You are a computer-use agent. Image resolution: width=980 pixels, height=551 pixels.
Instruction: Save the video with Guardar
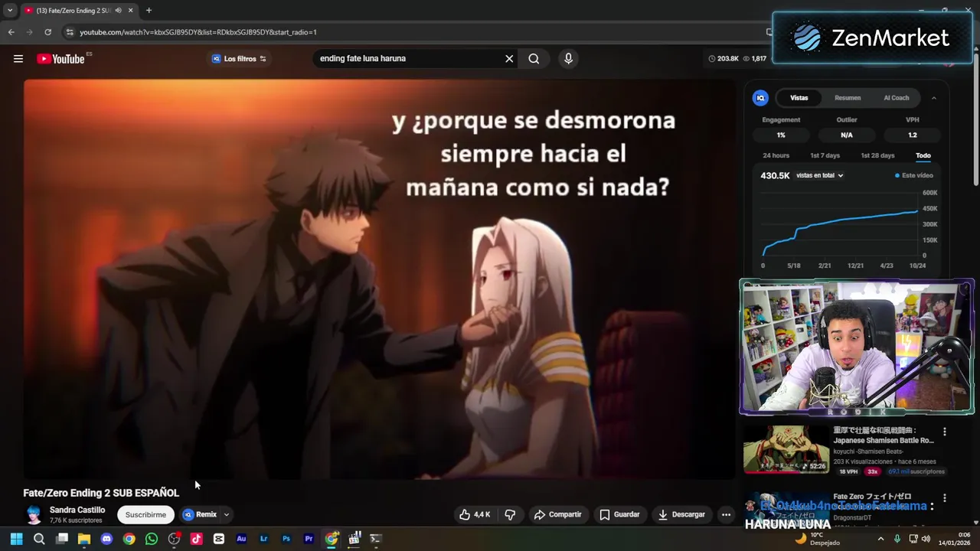[x=619, y=514]
